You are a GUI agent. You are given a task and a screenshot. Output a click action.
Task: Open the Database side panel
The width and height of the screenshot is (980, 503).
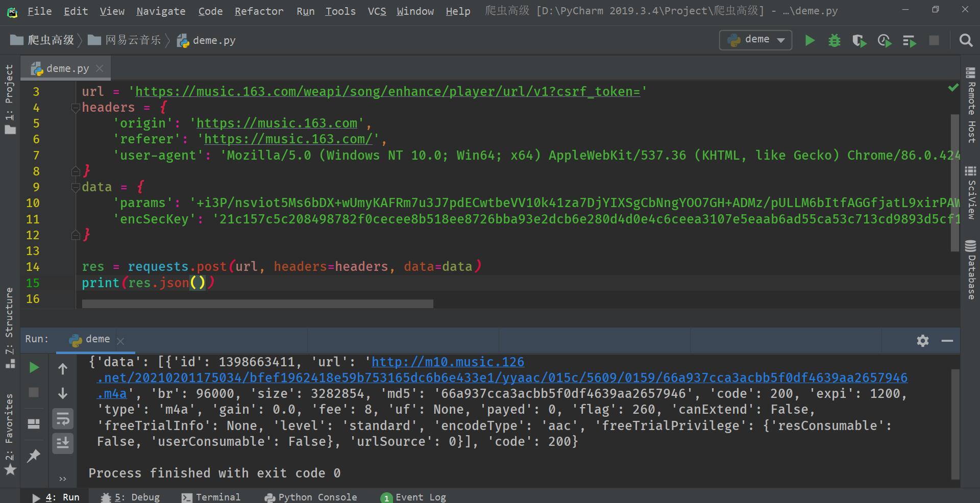tap(971, 269)
